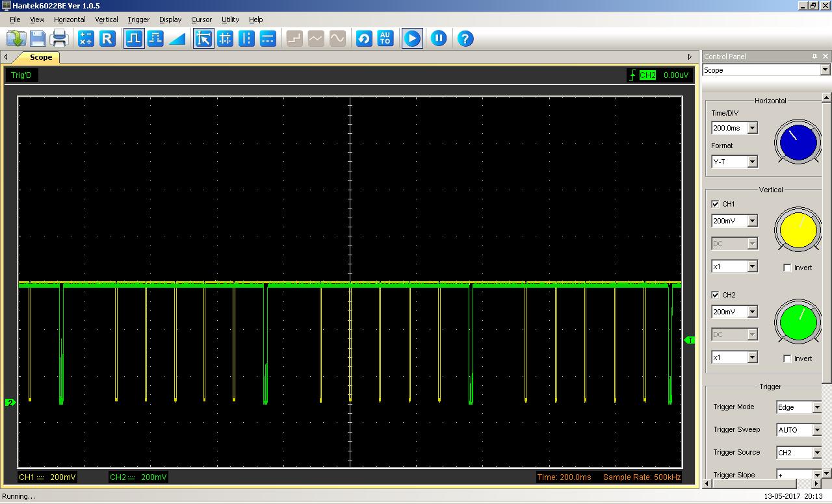Open the CH1 200mV voltage dropdown
The height and width of the screenshot is (504, 832).
[752, 221]
